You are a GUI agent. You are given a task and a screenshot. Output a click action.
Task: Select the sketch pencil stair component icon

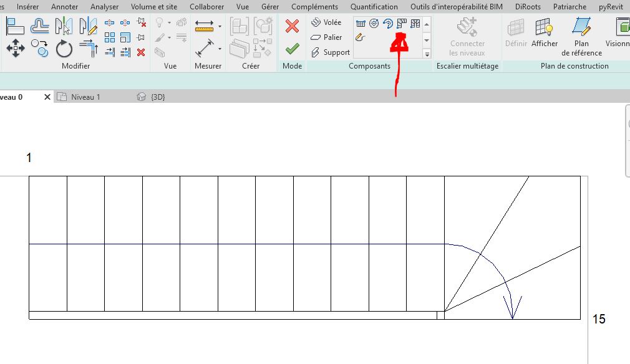click(360, 37)
